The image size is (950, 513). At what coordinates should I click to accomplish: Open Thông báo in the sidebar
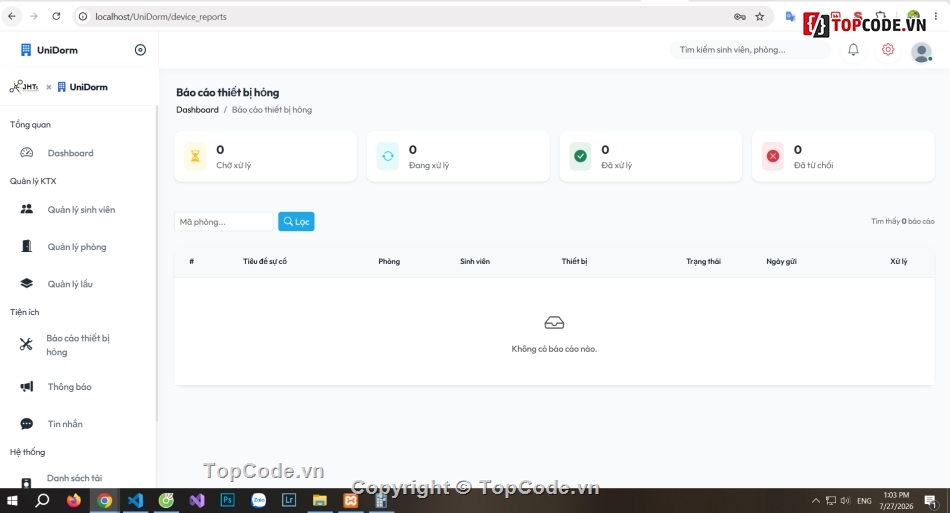point(70,386)
